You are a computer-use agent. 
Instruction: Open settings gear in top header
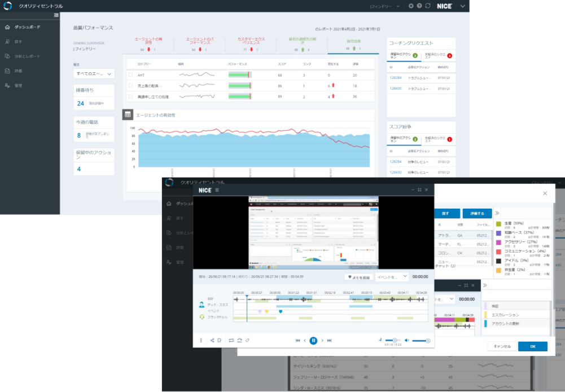tap(411, 6)
